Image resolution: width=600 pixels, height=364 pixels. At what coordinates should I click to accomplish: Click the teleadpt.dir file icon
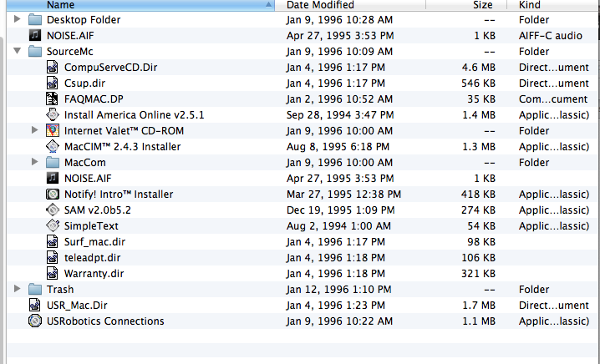pyautogui.click(x=53, y=258)
